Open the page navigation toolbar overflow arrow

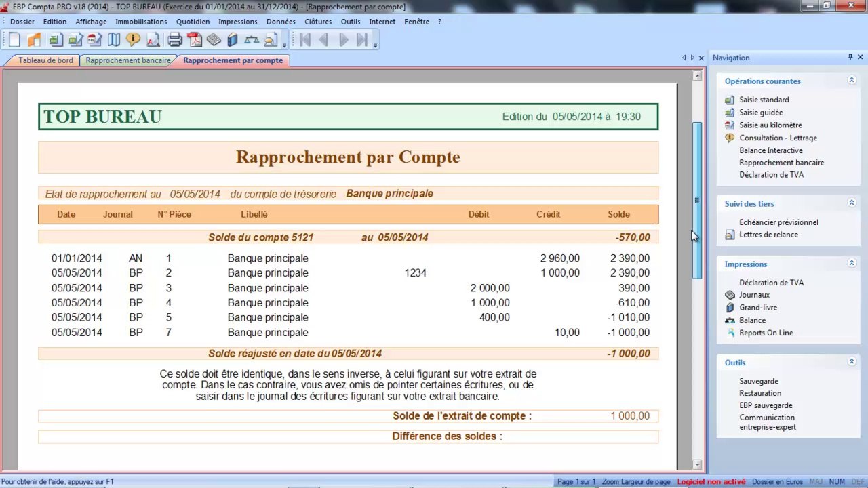point(376,45)
